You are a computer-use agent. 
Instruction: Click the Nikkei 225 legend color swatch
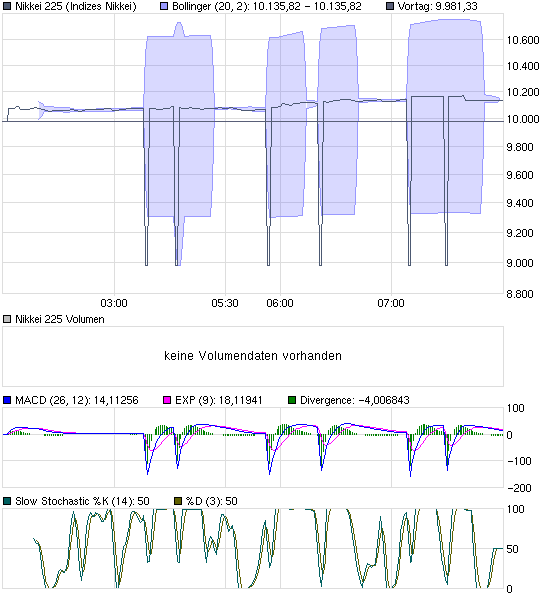coord(7,6)
